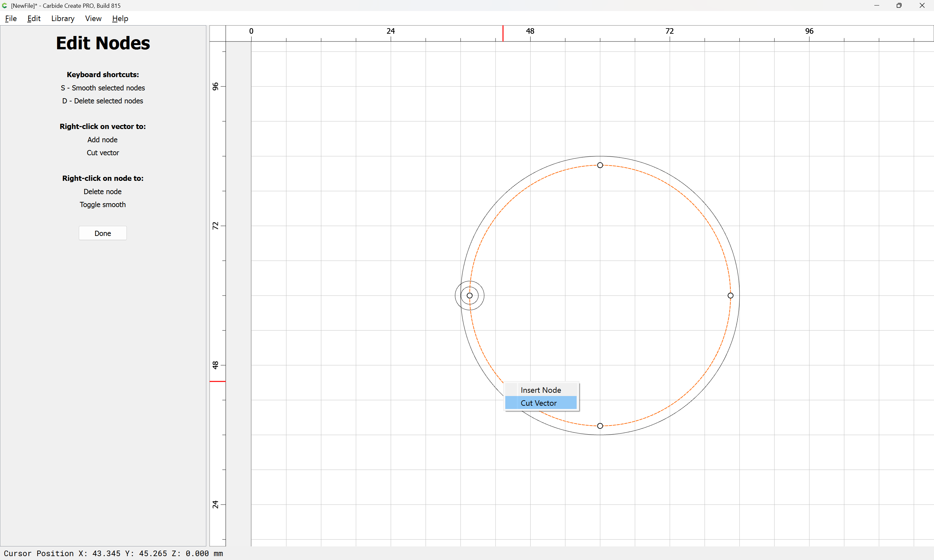Screen dimensions: 934x560
Task: Click the Done button
Action: pos(103,233)
